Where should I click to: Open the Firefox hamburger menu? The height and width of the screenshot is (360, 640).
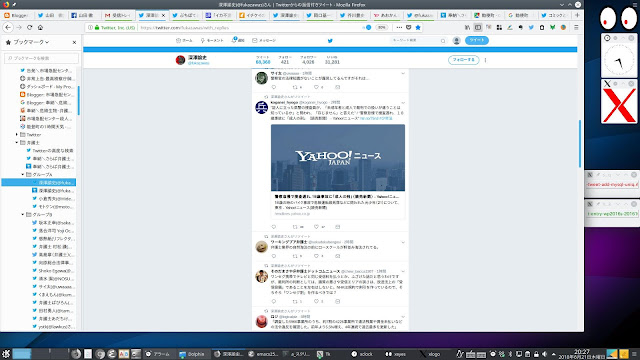(x=576, y=27)
